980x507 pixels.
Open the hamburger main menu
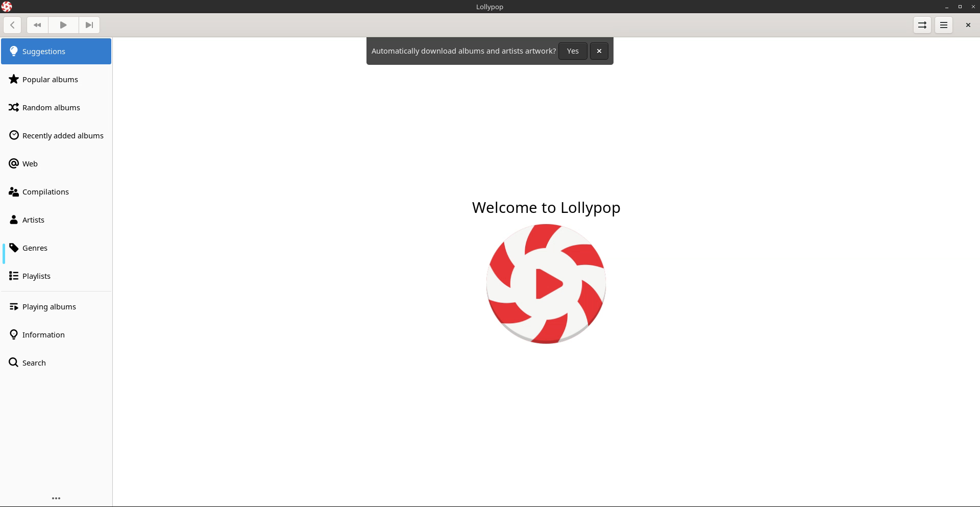point(944,25)
